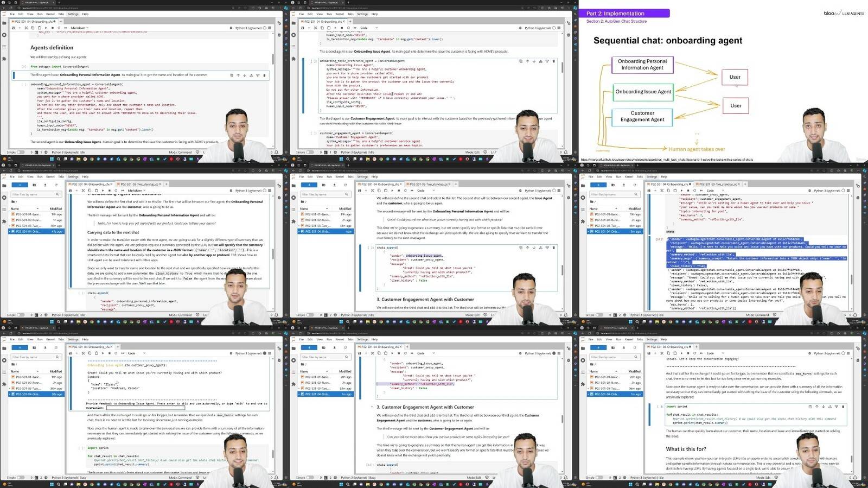Save notebook in the Agents definition frame
Image resolution: width=868 pixels, height=488 pixels.
coord(13,28)
